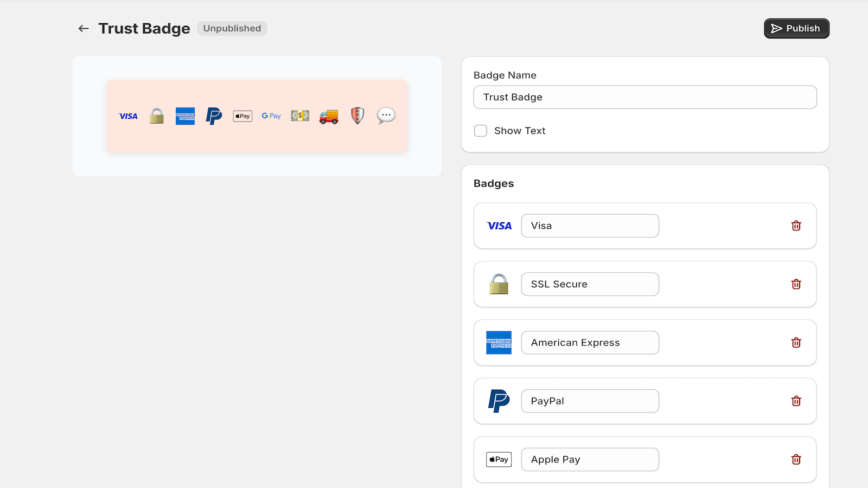Edit the Badge Name field
Screen dimensions: 868x488
pyautogui.click(x=644, y=97)
